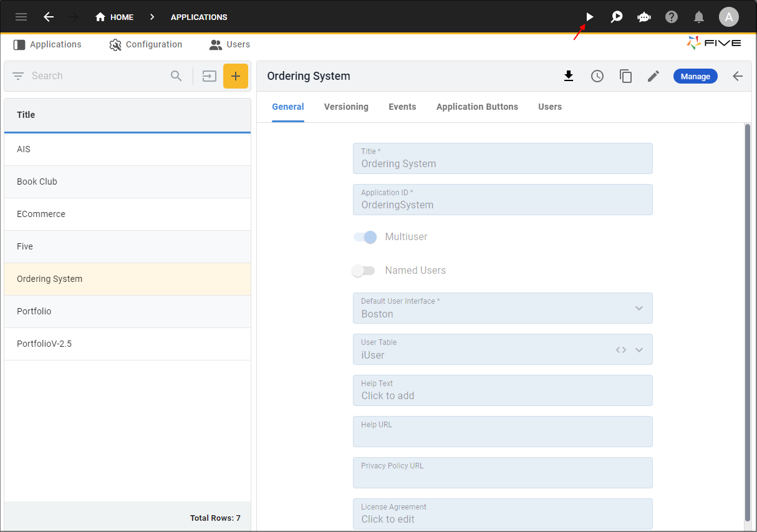
Task: Open the help question mark icon
Action: [672, 17]
